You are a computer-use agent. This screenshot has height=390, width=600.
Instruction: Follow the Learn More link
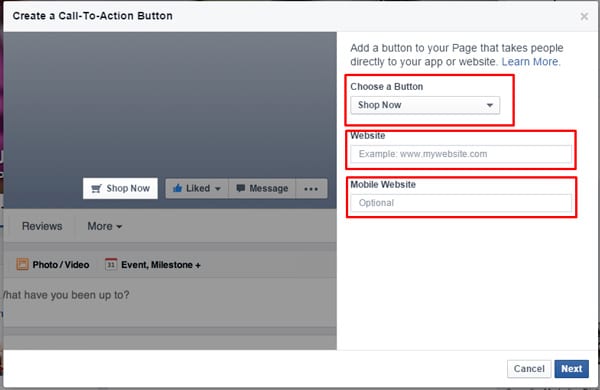coord(530,62)
